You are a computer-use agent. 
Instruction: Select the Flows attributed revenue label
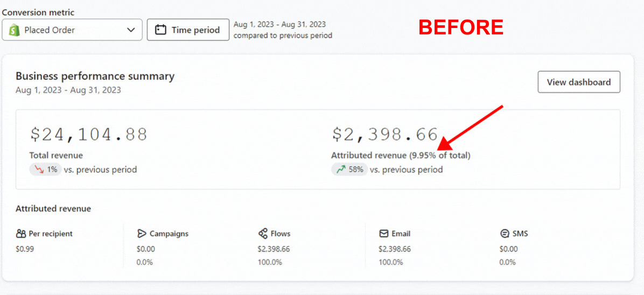[x=281, y=234]
